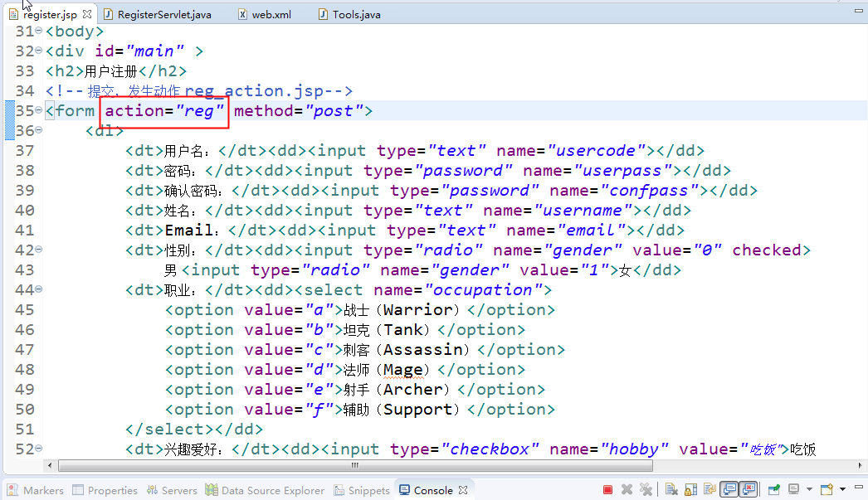Click the method="post" attribute text
Screen dimensions: 868x500
tap(299, 111)
